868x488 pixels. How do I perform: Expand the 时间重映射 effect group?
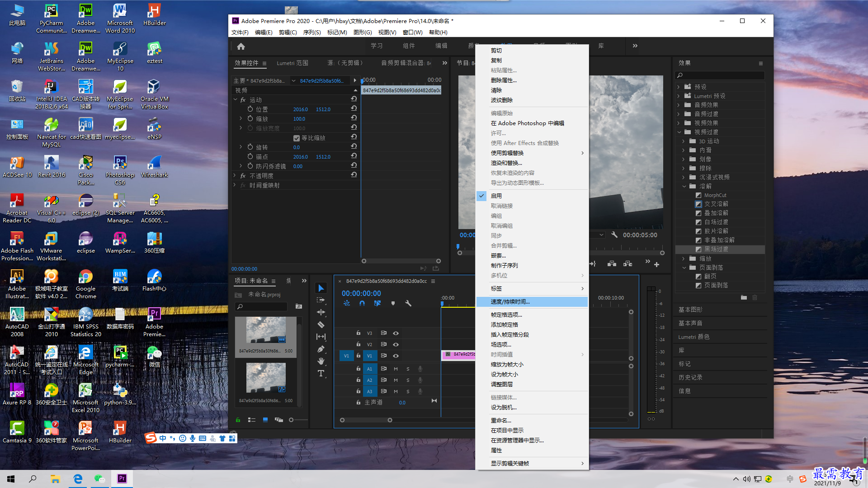[x=235, y=185]
